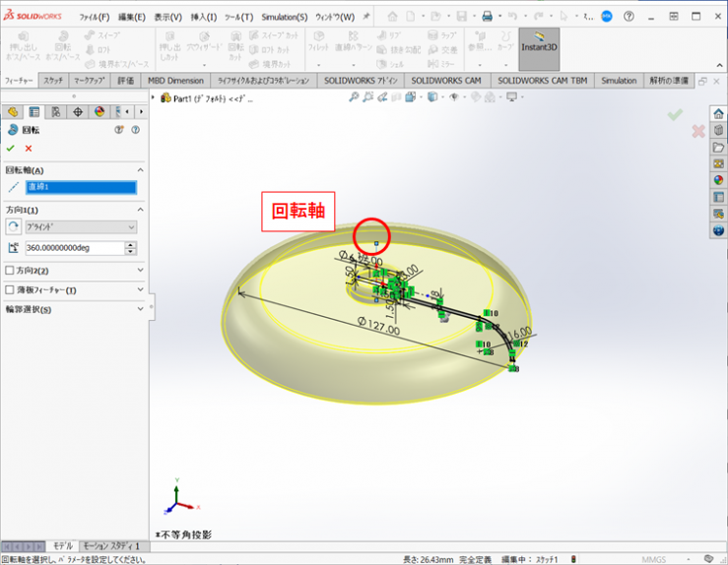Collapse the 回転軸 section
Screen dimensions: 728x565
pyautogui.click(x=140, y=170)
